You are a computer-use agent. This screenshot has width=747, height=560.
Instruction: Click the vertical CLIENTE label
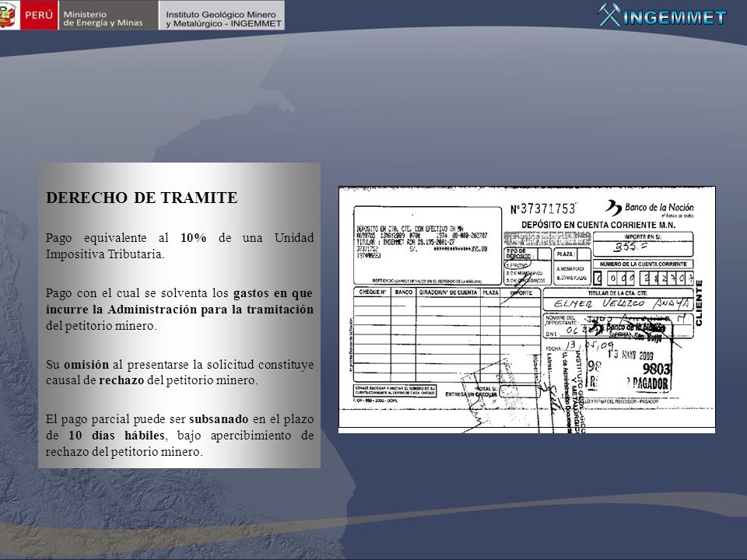[699, 303]
